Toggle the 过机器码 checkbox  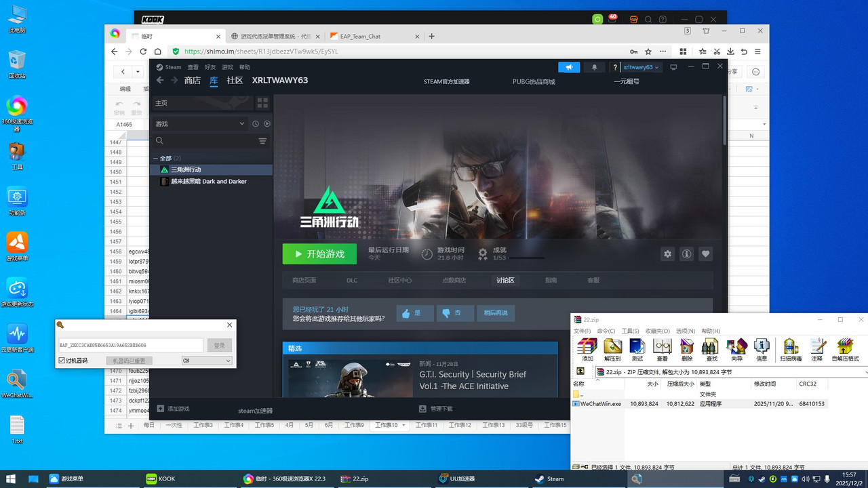tap(62, 361)
